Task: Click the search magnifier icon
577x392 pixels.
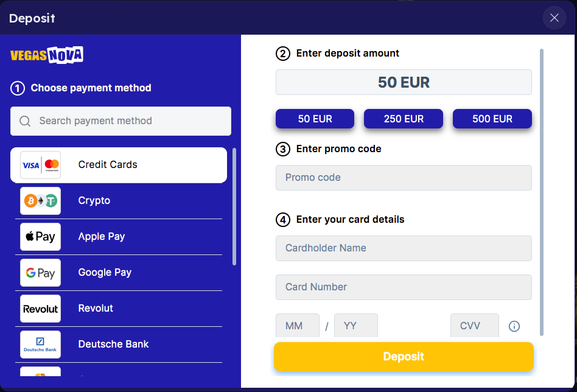Action: coord(25,121)
